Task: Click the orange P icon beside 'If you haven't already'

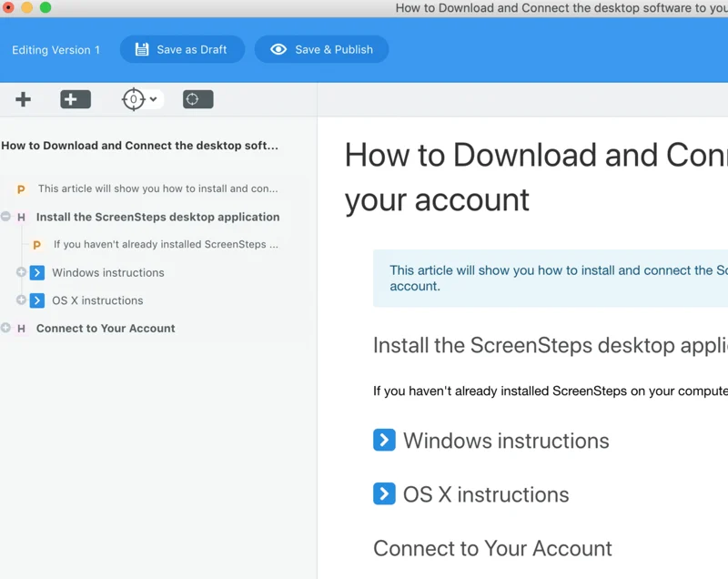Action: click(x=36, y=245)
